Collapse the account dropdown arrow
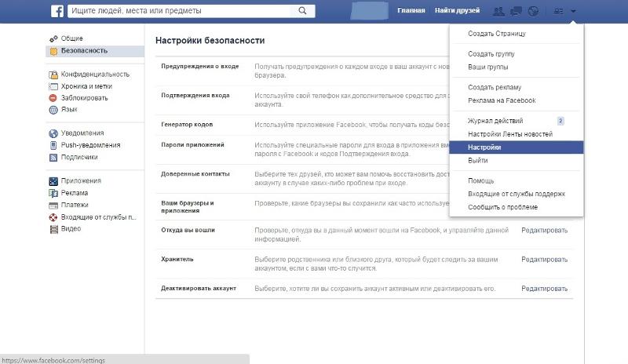Viewport: 628px width, 364px height. click(x=574, y=11)
